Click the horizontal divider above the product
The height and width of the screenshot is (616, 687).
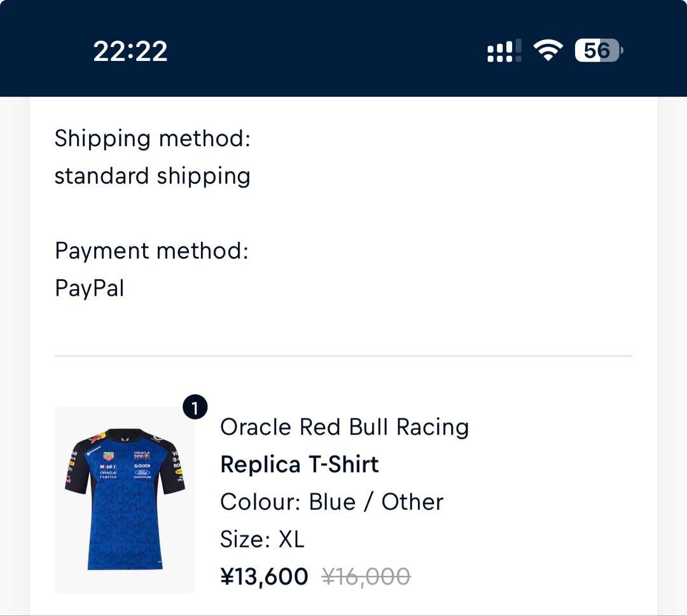coord(343,356)
